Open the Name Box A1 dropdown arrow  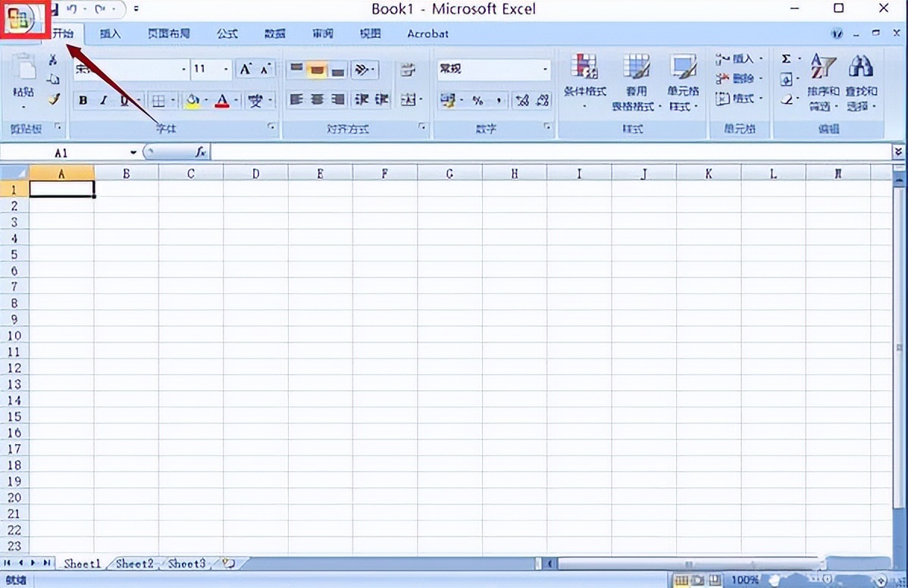(x=133, y=152)
